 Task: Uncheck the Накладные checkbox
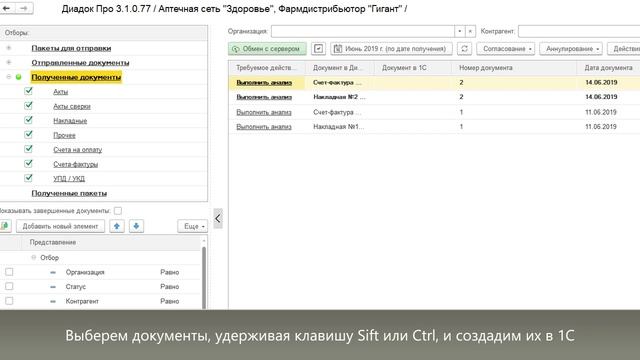[x=28, y=120]
